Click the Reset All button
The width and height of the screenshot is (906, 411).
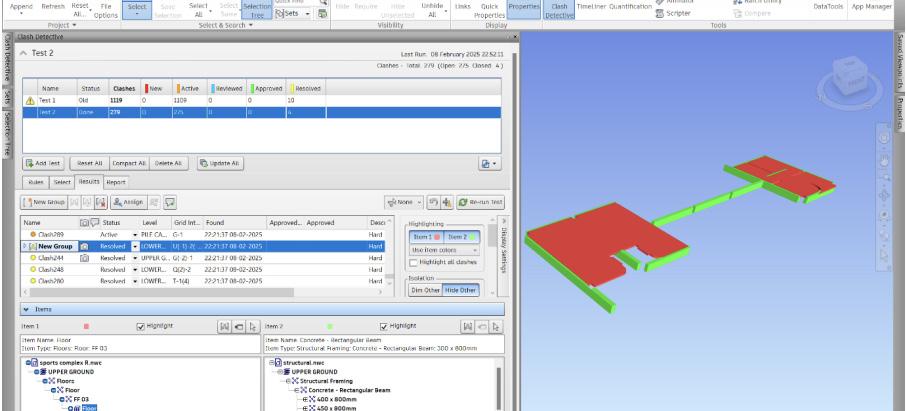point(90,164)
